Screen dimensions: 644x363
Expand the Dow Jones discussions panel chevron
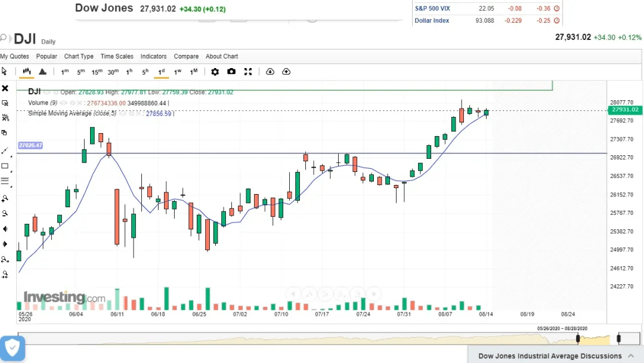pos(631,356)
